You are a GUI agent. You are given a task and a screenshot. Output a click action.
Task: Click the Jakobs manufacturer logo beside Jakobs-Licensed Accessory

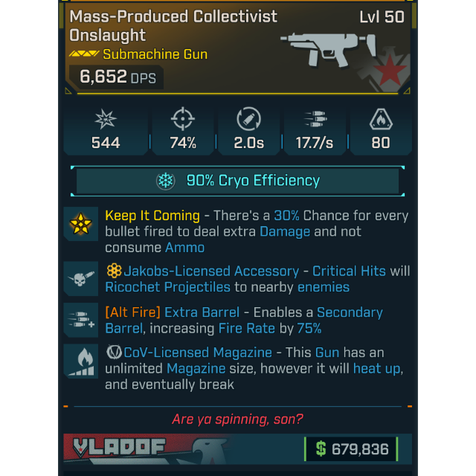(x=114, y=271)
